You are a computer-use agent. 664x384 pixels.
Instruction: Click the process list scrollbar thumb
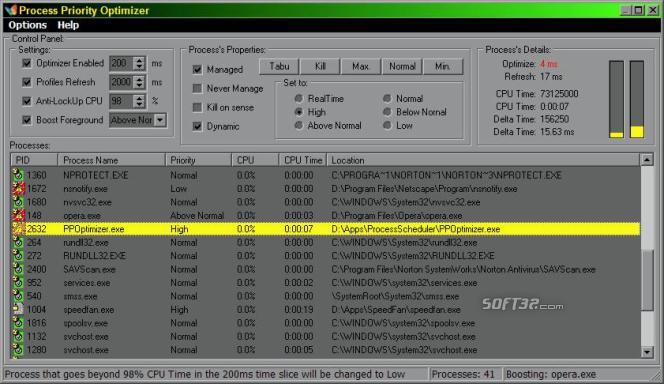click(647, 280)
